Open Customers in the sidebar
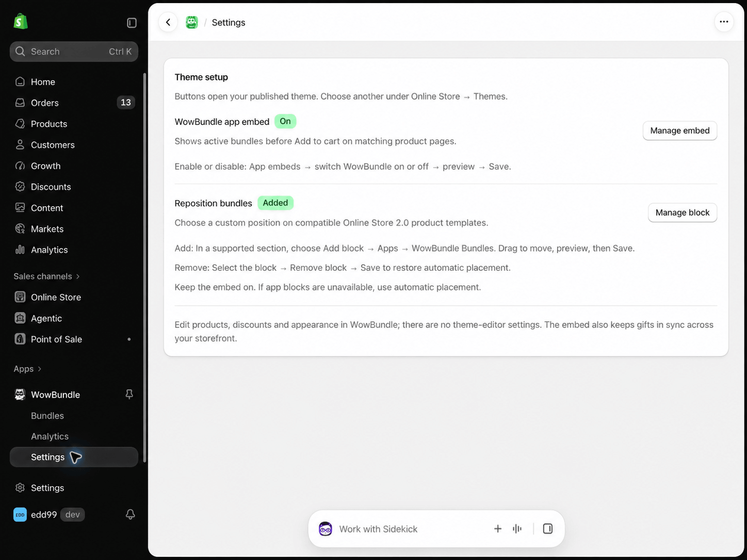 (74, 145)
